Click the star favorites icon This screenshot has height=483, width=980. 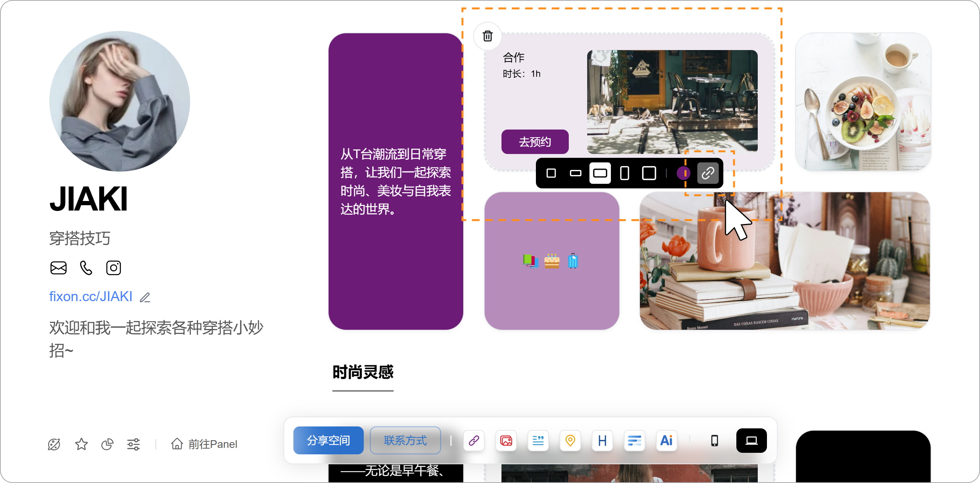(81, 444)
